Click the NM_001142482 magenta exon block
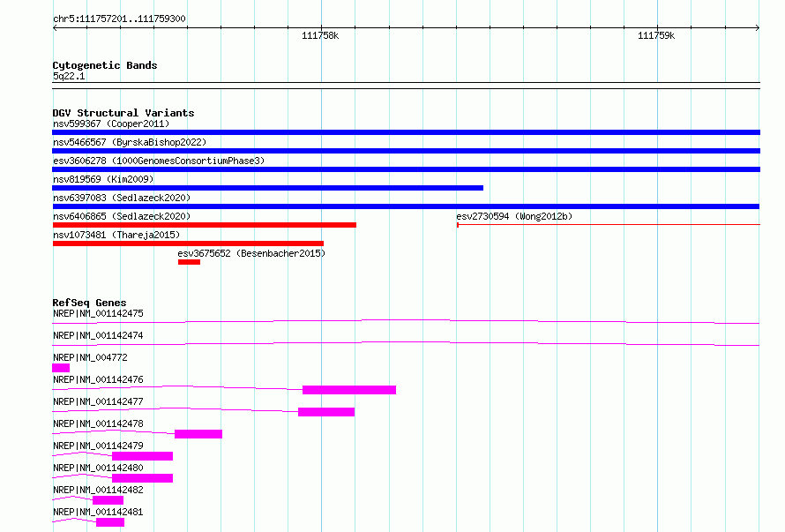This screenshot has height=532, width=785. pyautogui.click(x=108, y=500)
